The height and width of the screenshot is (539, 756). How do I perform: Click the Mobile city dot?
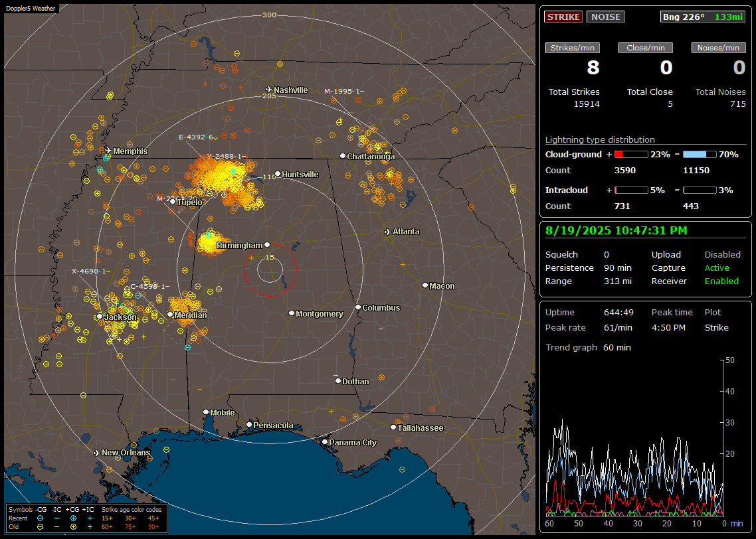tap(207, 412)
